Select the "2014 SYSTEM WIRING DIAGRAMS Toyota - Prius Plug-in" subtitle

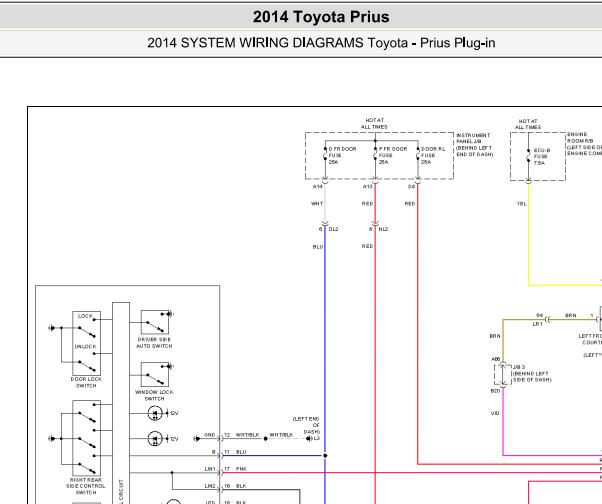click(321, 43)
